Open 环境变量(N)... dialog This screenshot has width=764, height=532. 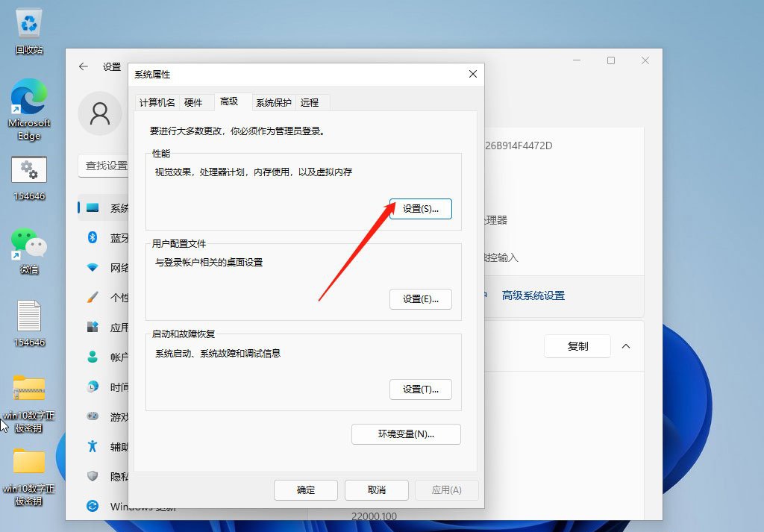(x=406, y=434)
